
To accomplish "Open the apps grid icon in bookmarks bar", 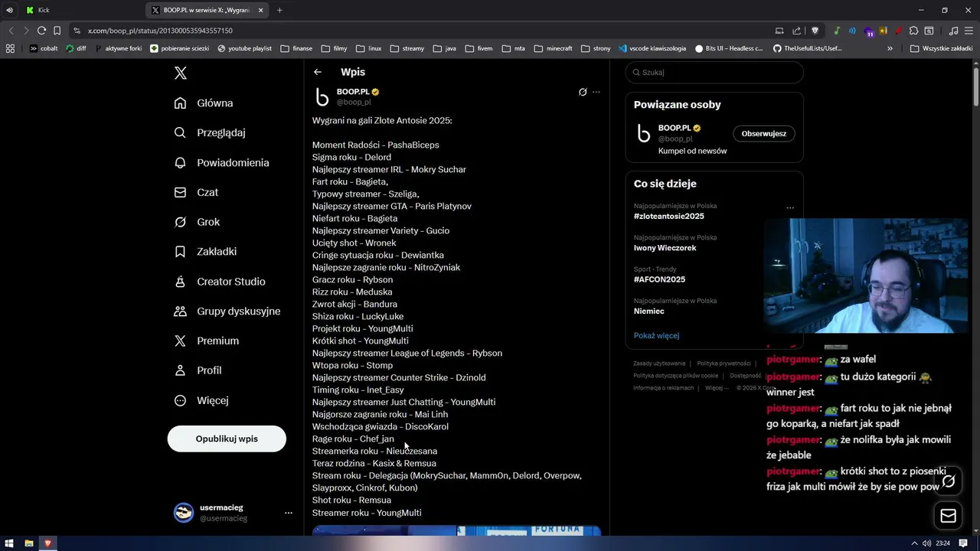I will [x=10, y=48].
